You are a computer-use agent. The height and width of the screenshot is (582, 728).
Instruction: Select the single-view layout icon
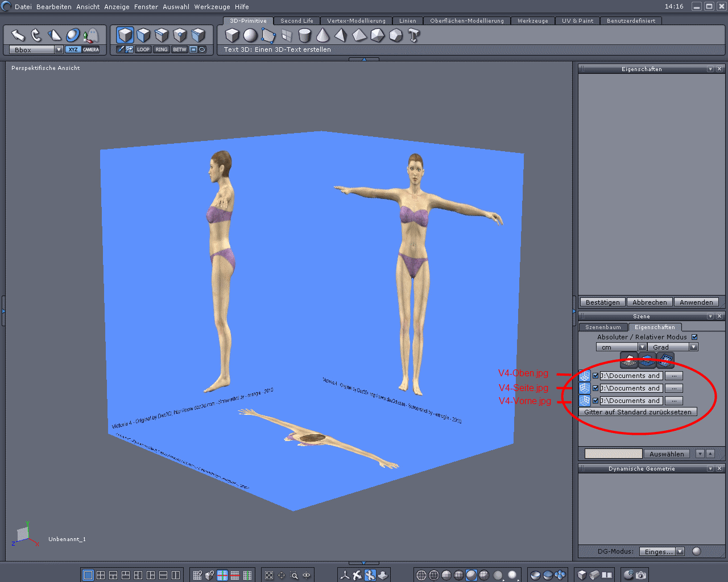[88, 575]
